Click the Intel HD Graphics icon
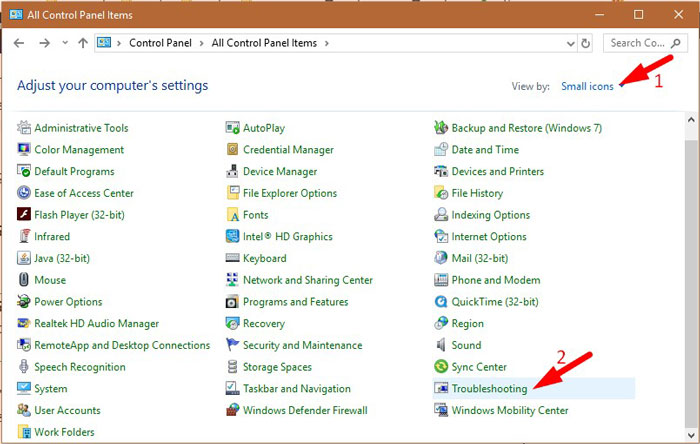This screenshot has height=444, width=700. pos(232,237)
